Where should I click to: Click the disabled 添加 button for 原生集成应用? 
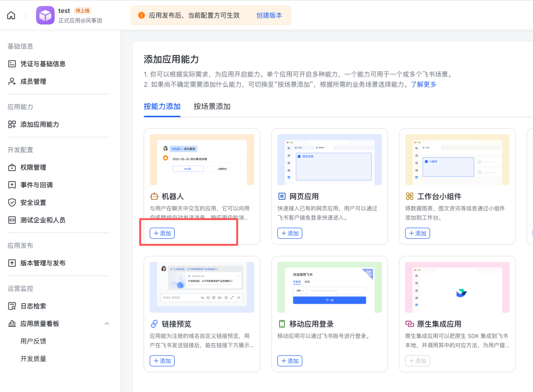(x=418, y=361)
